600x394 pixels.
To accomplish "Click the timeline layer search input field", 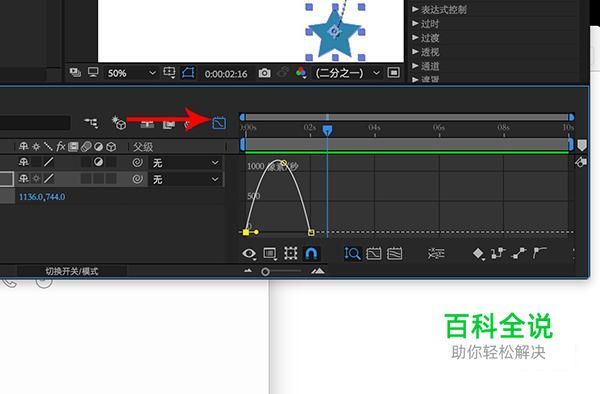I will [35, 123].
